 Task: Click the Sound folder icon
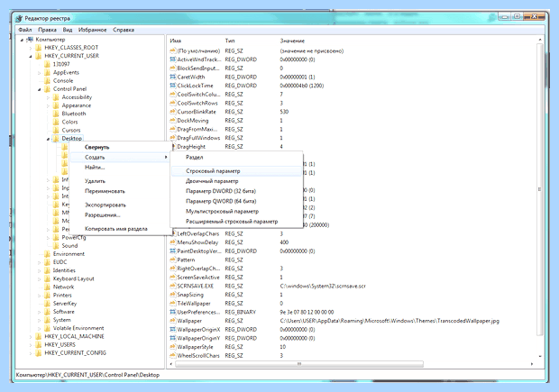pyautogui.click(x=56, y=245)
